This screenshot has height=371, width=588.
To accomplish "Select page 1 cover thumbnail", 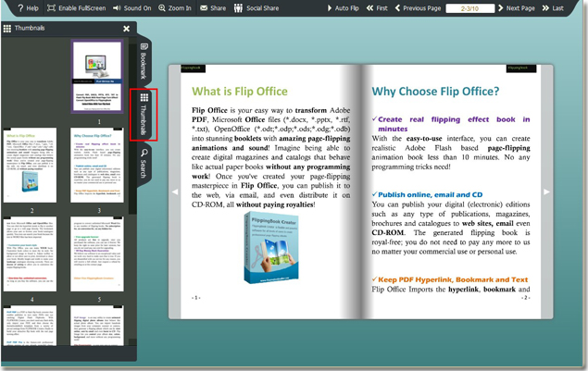I will (97, 76).
